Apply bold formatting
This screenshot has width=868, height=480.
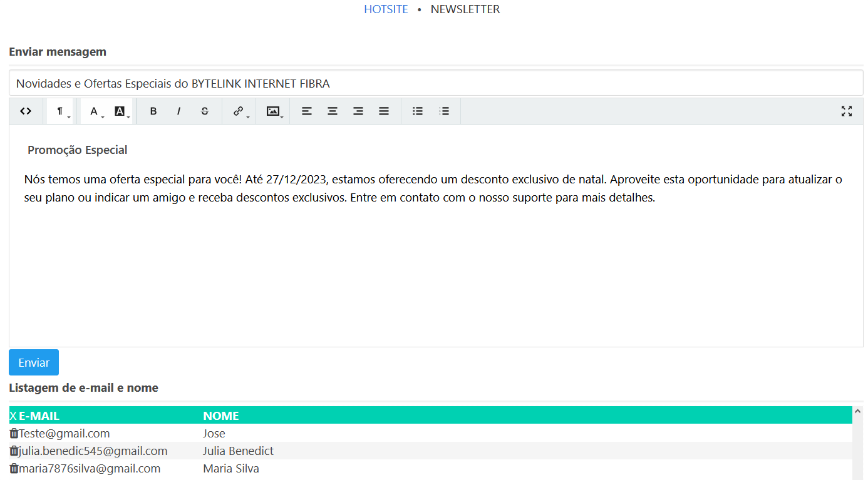pyautogui.click(x=153, y=111)
